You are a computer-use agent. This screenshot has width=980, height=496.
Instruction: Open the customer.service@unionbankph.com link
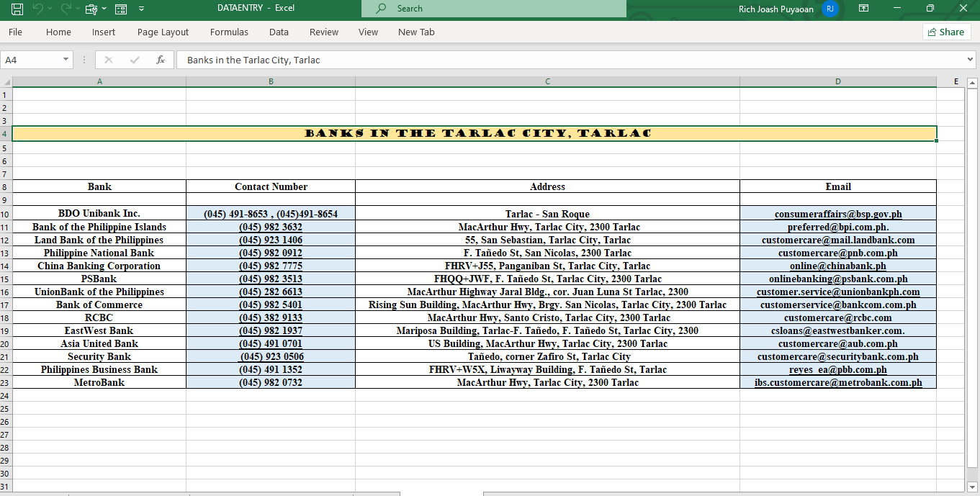(x=838, y=292)
